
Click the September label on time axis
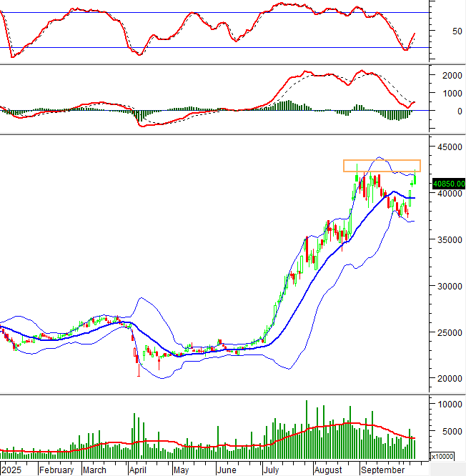[x=382, y=470]
